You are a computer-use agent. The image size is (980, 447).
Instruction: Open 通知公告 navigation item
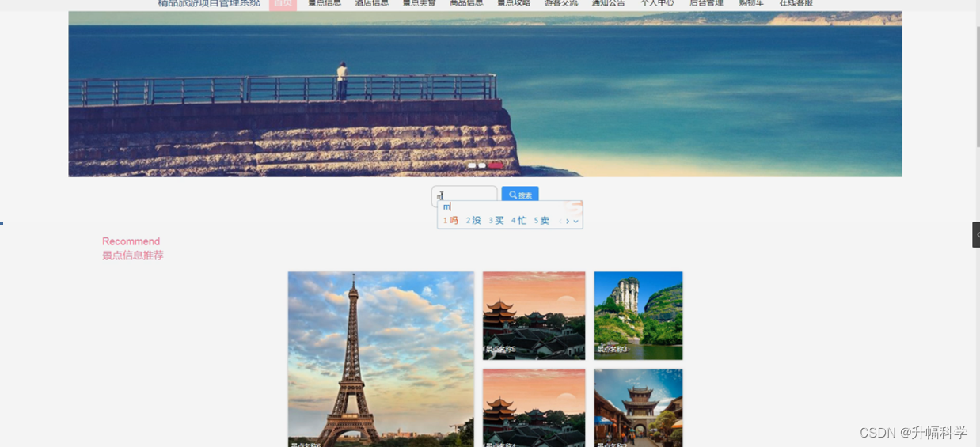click(x=608, y=3)
